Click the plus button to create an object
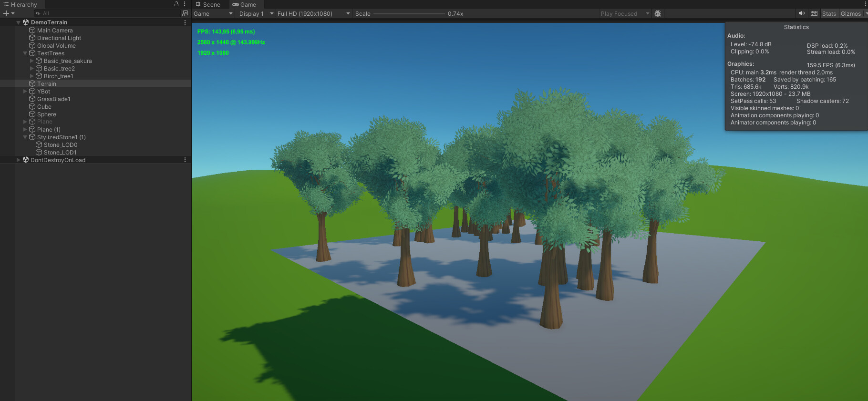The height and width of the screenshot is (401, 868). tap(6, 13)
